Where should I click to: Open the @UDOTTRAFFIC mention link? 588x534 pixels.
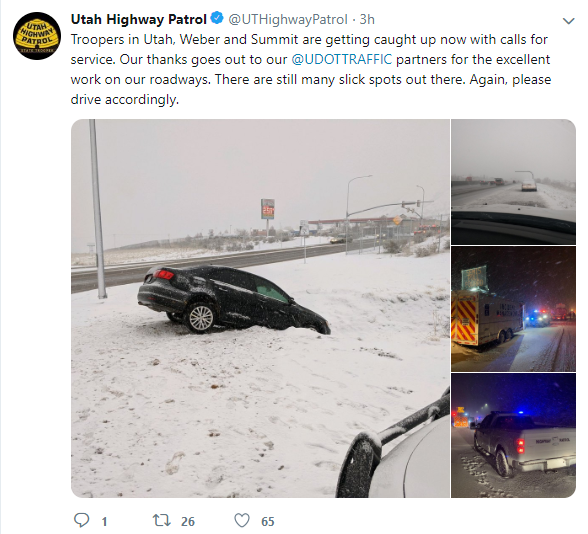coord(342,59)
